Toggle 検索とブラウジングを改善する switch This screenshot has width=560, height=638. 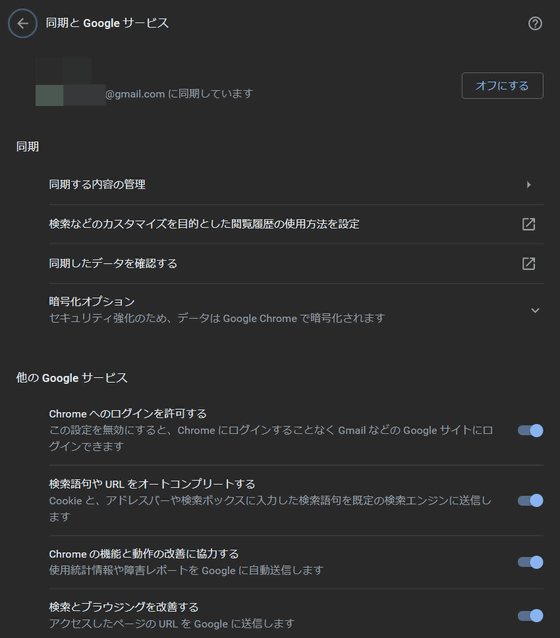tap(530, 616)
